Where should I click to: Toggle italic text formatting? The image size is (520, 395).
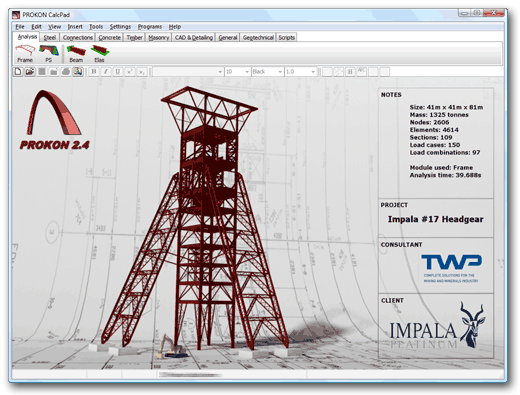[x=106, y=72]
